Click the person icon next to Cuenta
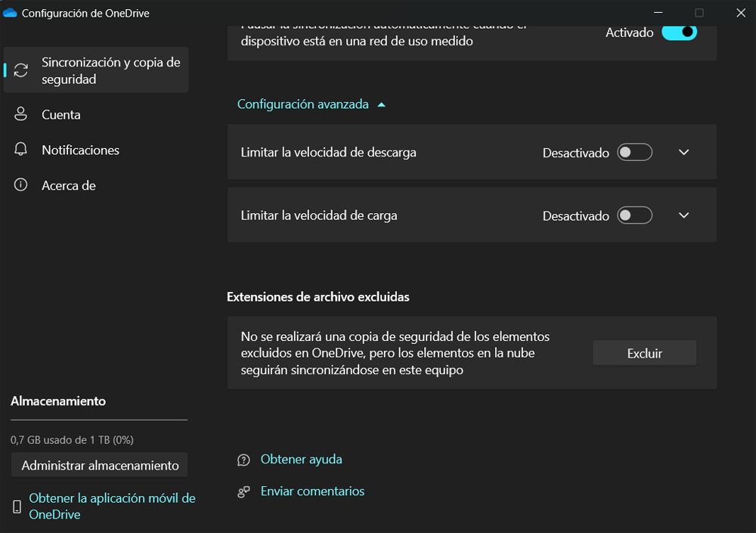The height and width of the screenshot is (533, 756). 20,114
